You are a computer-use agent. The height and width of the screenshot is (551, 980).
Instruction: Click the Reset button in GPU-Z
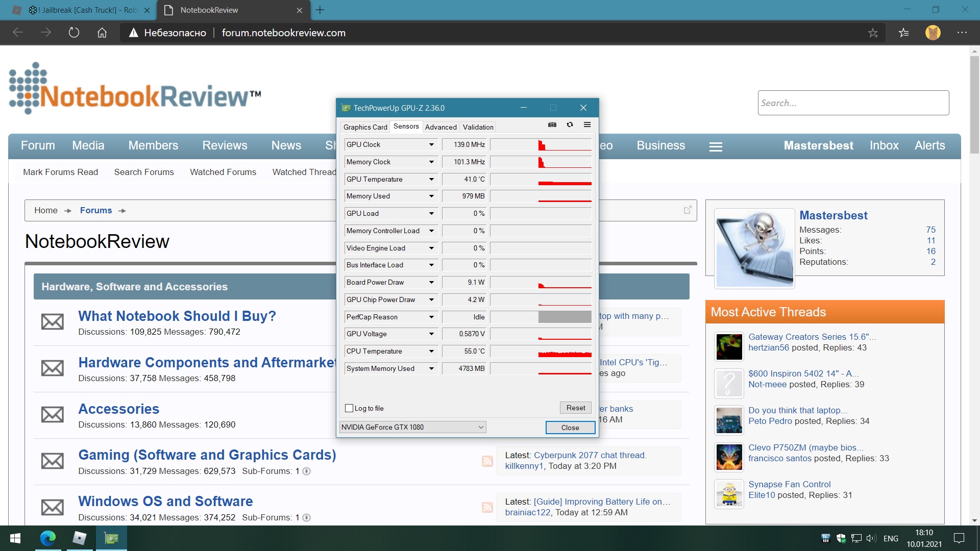pos(576,408)
